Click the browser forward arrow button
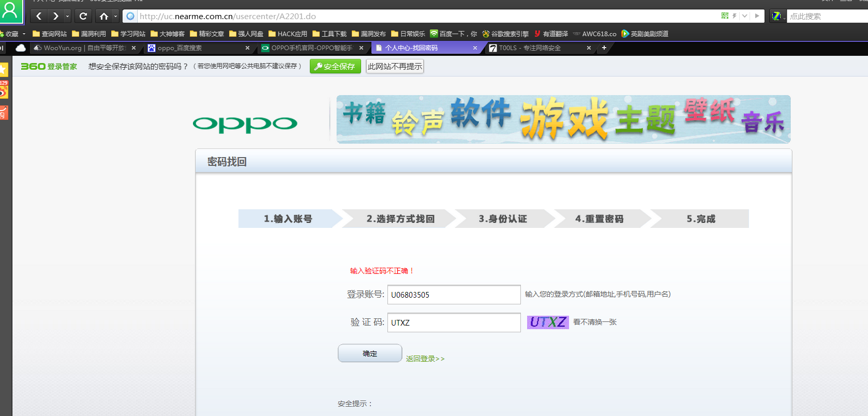This screenshot has width=868, height=416. tap(55, 16)
